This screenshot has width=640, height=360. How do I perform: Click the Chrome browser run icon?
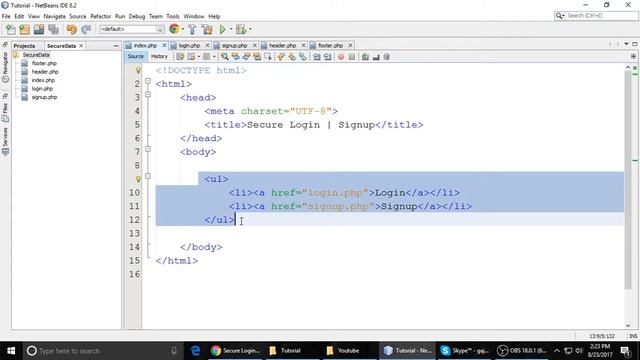(174, 29)
